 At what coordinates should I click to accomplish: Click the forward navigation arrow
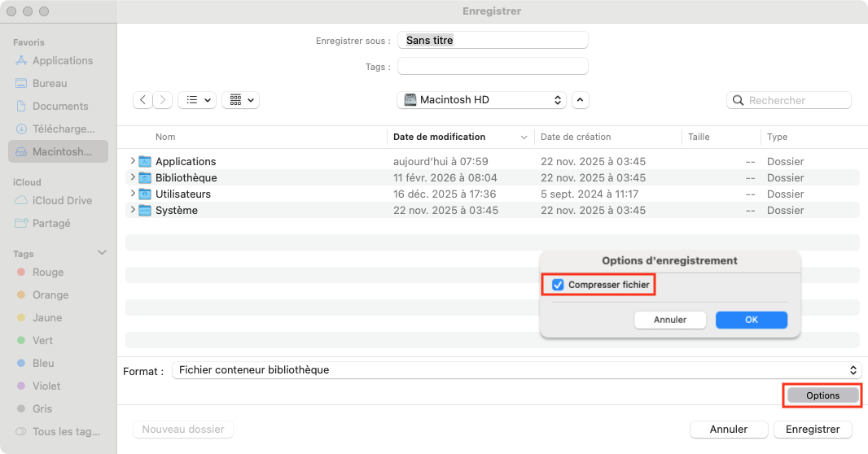(163, 100)
